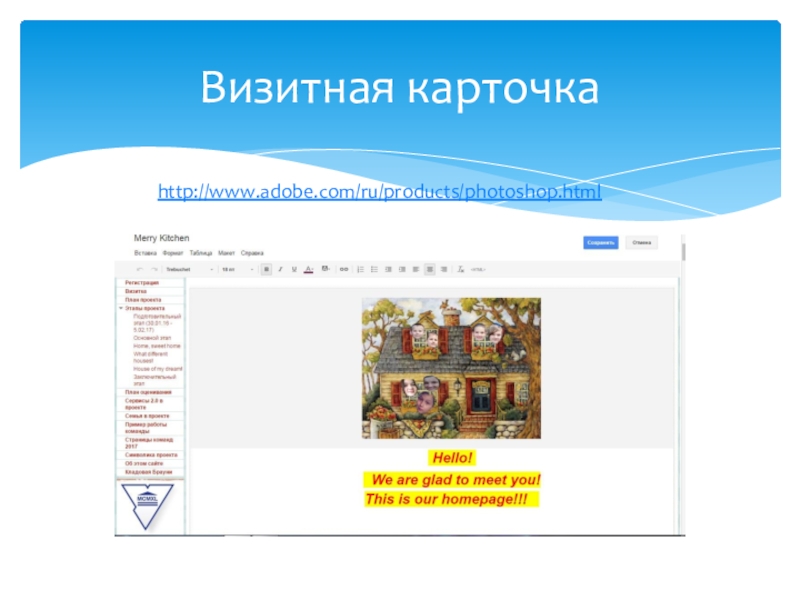Collapse the Этапы проекта tree section
Viewport: 800px width, 600px height.
coord(121,308)
